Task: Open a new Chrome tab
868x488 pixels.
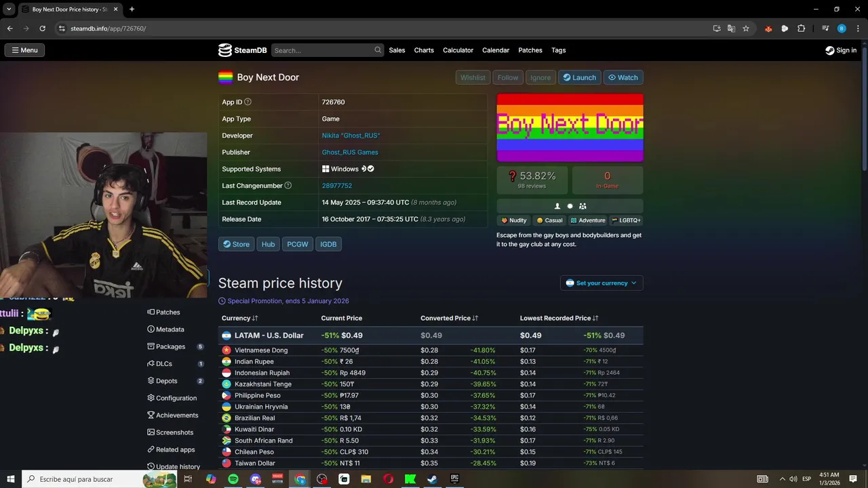Action: pos(132,9)
